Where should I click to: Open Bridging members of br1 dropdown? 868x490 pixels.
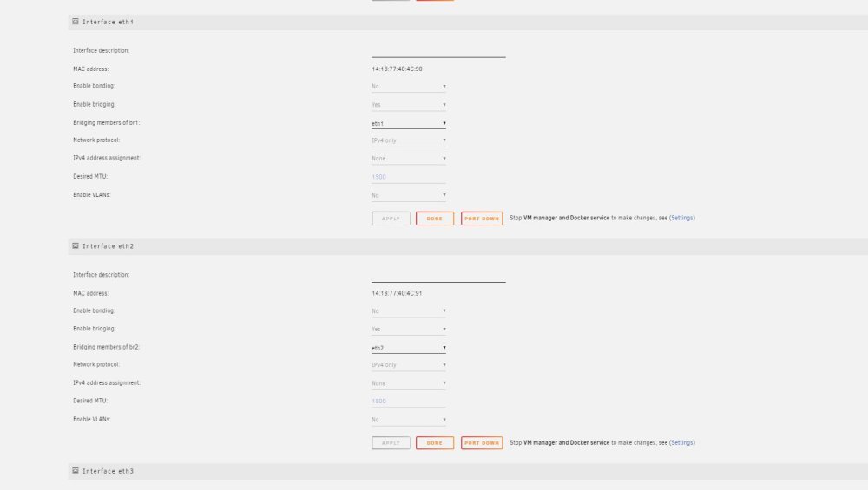tap(409, 123)
